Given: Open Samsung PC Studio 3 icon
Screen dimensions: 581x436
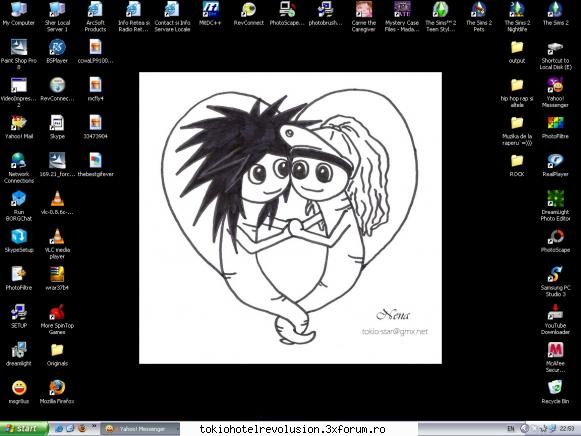Looking at the screenshot, I should tap(555, 282).
